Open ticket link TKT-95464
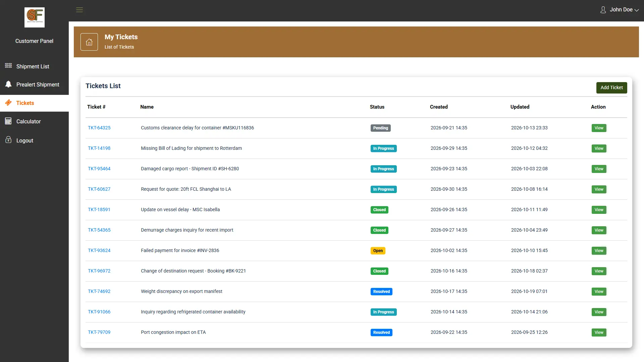This screenshot has width=644, height=362. coord(99,169)
